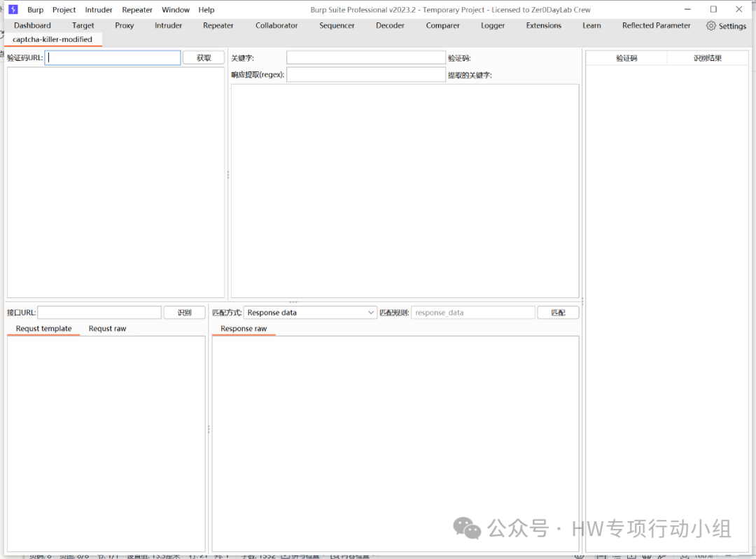756x559 pixels.
Task: Select the captcha-killer-modified tab
Action: click(52, 39)
